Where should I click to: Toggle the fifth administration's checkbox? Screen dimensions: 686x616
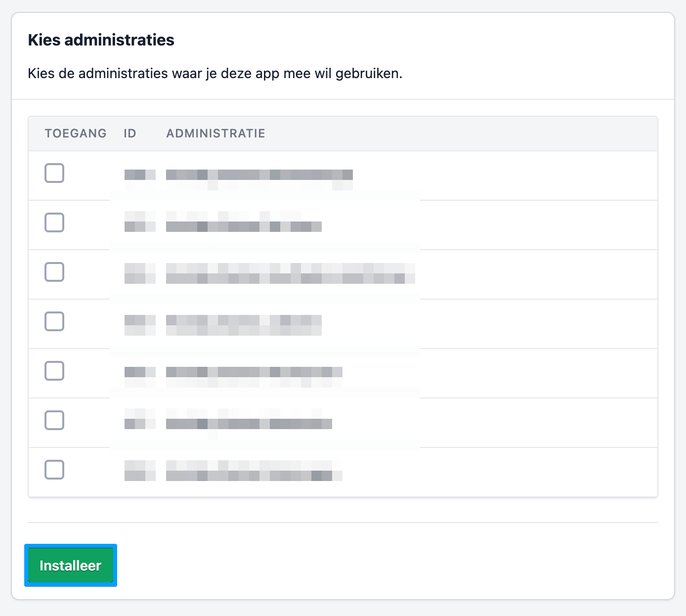[x=54, y=371]
